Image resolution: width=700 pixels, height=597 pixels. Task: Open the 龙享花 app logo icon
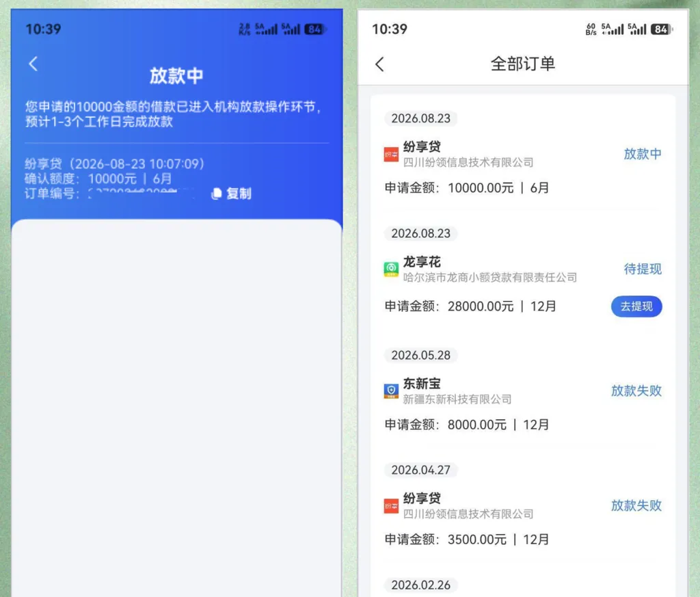pyautogui.click(x=391, y=269)
